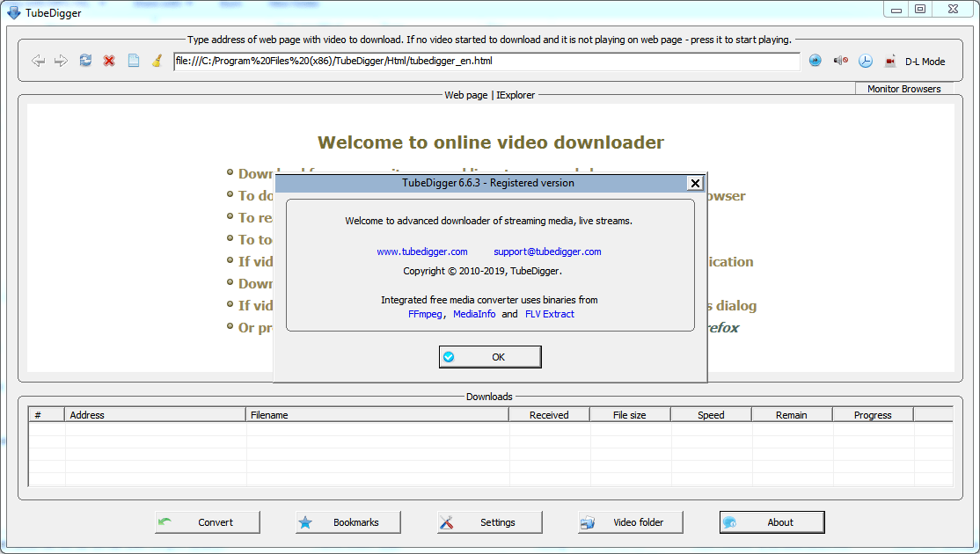
Task: Sort downloads by the Filename column header
Action: [377, 415]
